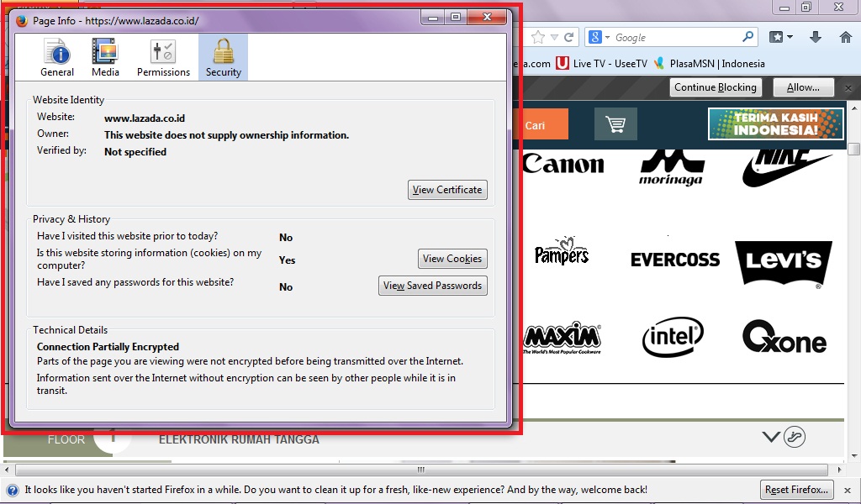Image resolution: width=861 pixels, height=504 pixels.
Task: Click the horizontal scrollbar thumb
Action: click(x=421, y=470)
